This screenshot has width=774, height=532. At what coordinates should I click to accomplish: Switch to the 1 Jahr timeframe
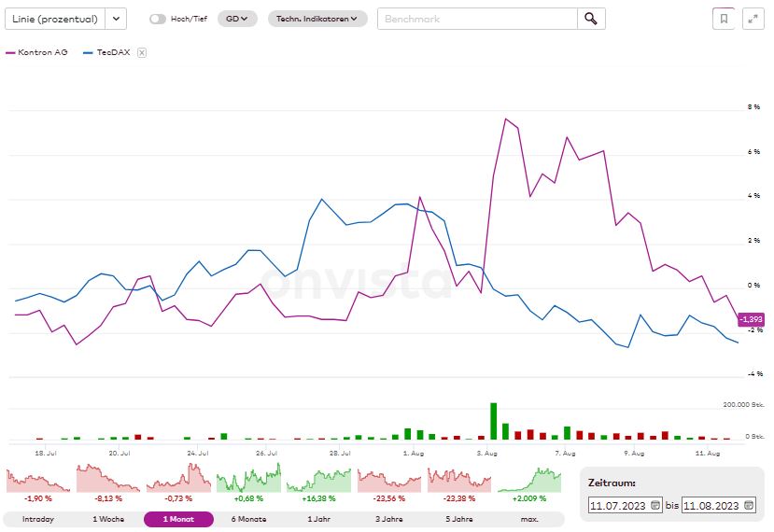tap(318, 519)
